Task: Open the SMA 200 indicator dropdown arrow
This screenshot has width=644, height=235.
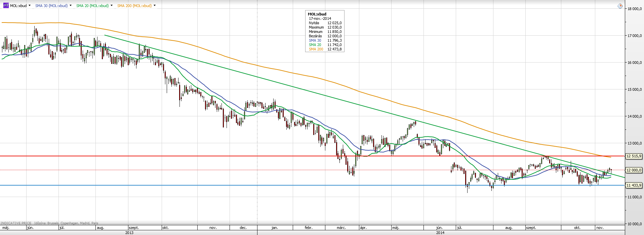Action: (155, 6)
